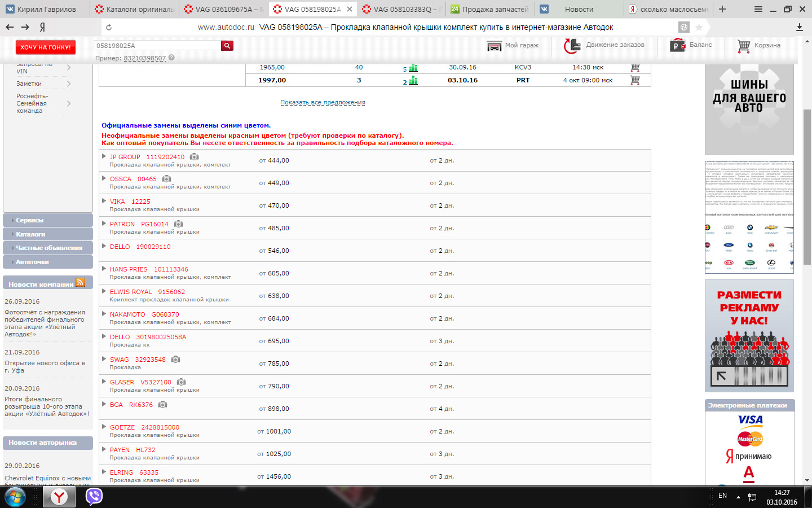
Task: Add the 1997,00 PRT offer to cart
Action: (x=635, y=80)
